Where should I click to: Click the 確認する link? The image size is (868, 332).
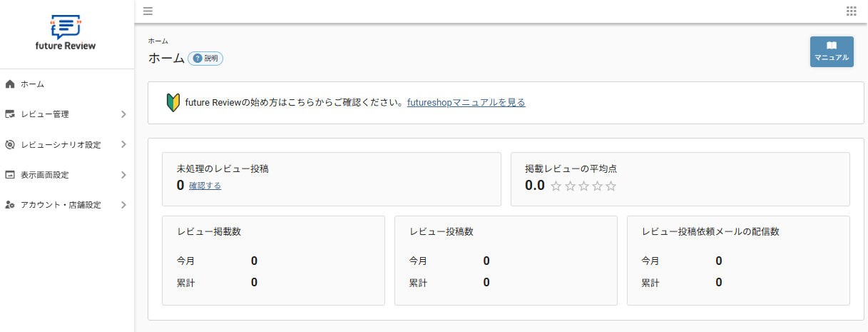click(x=205, y=186)
